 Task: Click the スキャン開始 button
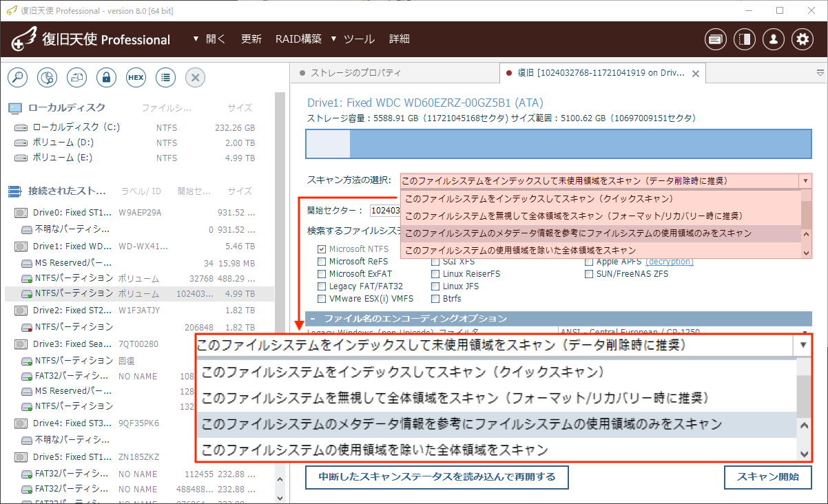click(768, 476)
